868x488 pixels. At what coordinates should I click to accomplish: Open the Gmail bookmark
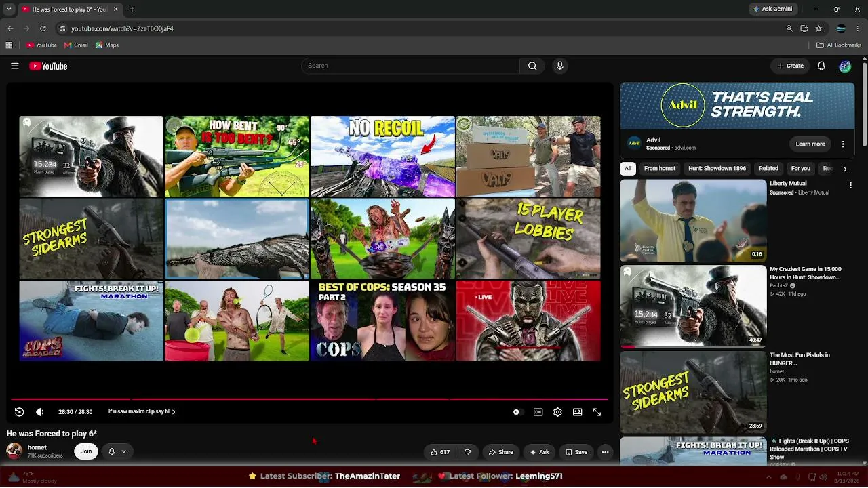(76, 45)
